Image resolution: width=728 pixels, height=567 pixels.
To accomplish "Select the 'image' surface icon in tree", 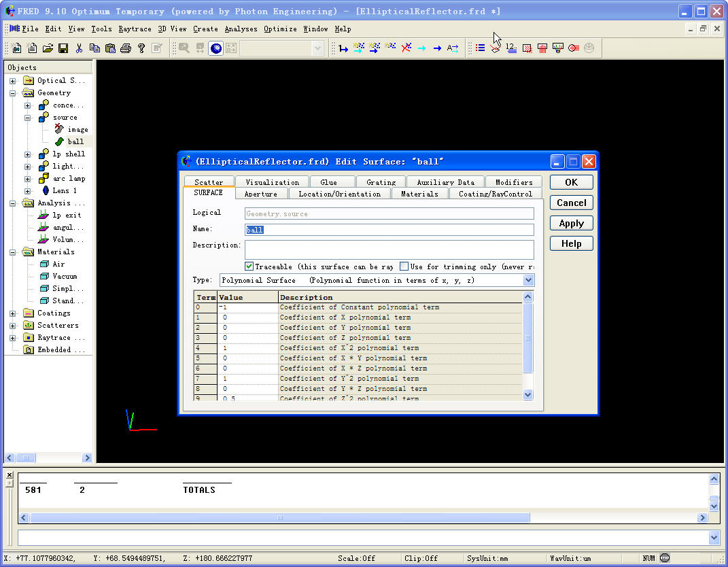I will tap(59, 128).
